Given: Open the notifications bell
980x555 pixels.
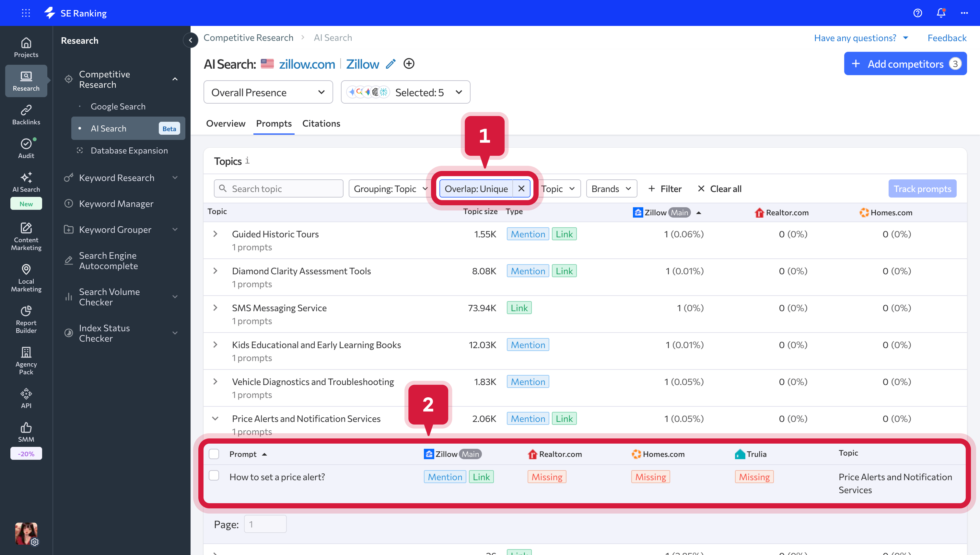Looking at the screenshot, I should (x=941, y=13).
